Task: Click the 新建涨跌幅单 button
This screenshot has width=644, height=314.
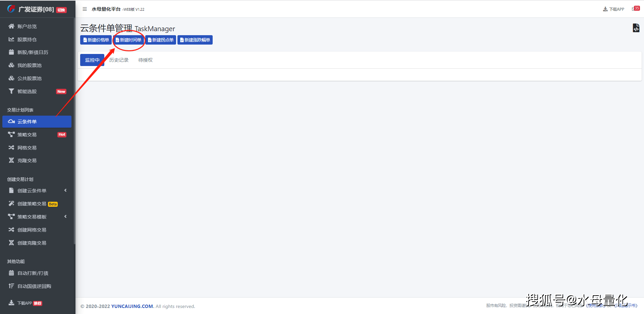Action: click(x=195, y=40)
